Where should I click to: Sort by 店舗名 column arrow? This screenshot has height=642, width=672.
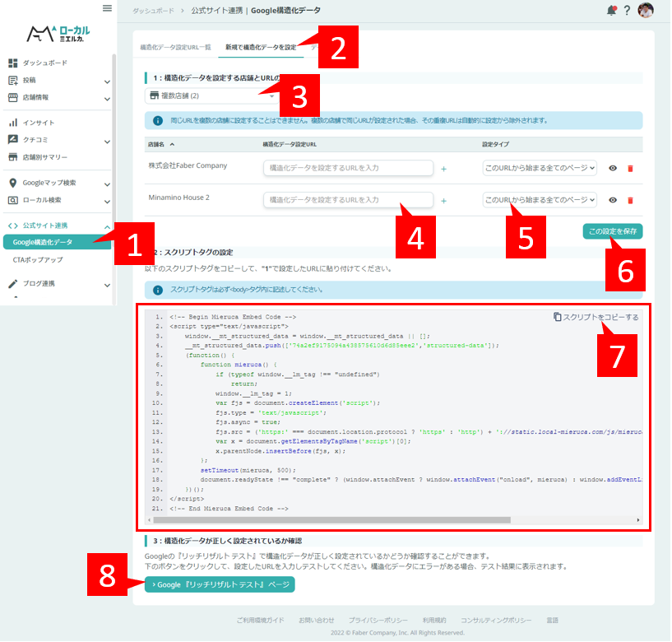pos(172,145)
